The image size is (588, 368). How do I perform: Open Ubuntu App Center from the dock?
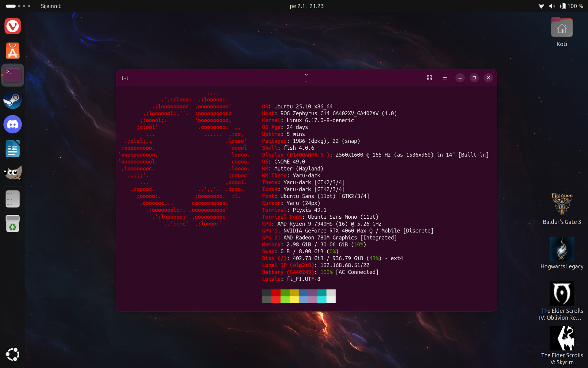point(13,51)
